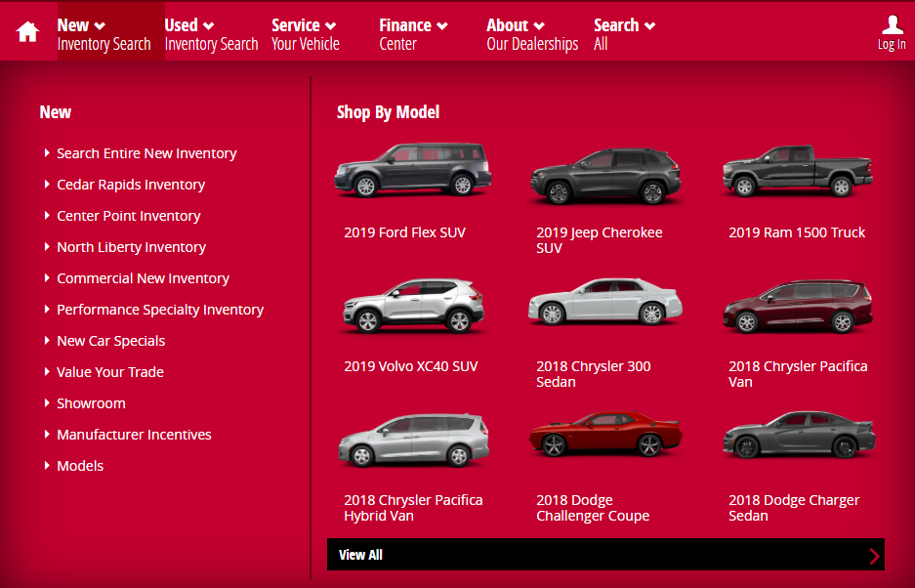Click the 2018 Dodge Challenger Coupe thumbnail
The image size is (915, 588).
pyautogui.click(x=604, y=436)
